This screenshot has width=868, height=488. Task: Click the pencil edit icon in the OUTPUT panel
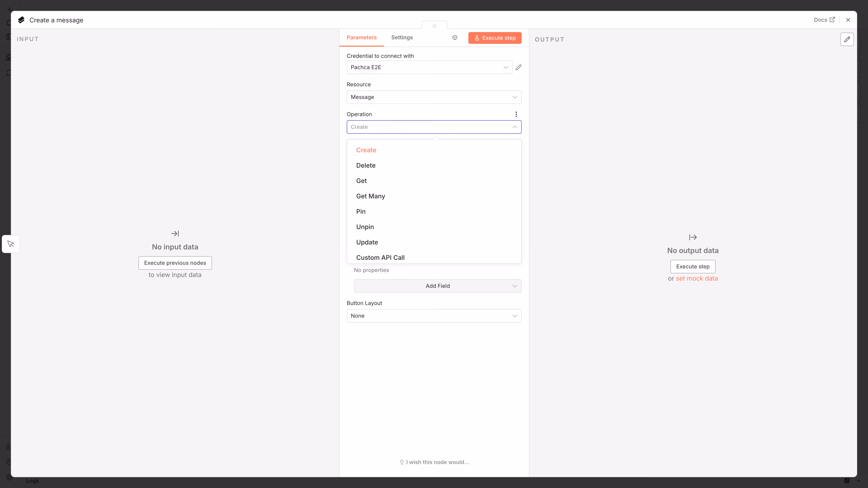pos(847,39)
